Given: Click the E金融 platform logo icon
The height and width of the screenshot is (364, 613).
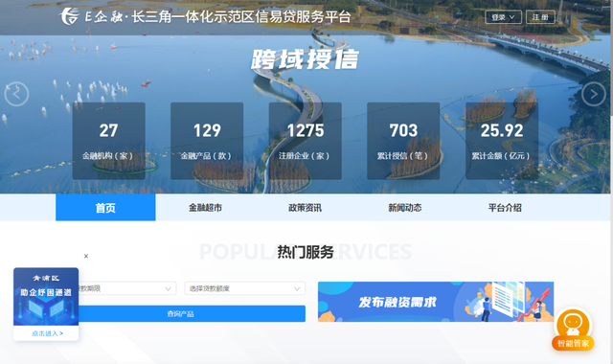Looking at the screenshot, I should [x=69, y=16].
